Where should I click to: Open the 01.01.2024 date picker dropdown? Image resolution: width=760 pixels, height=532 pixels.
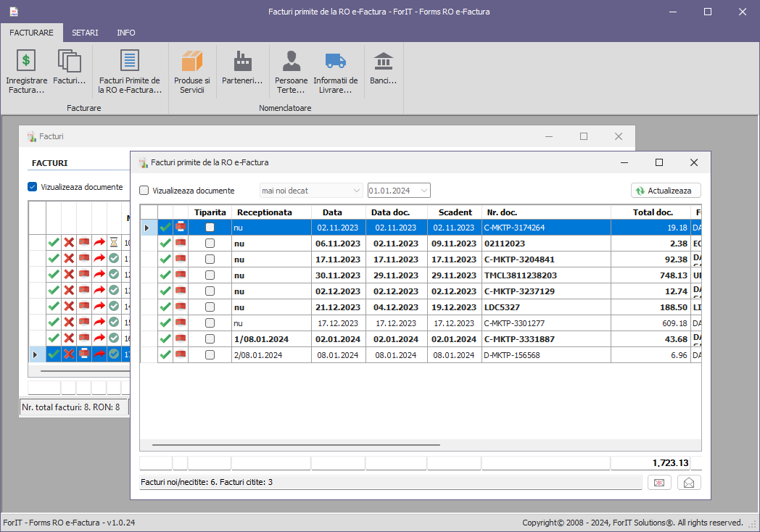click(424, 191)
